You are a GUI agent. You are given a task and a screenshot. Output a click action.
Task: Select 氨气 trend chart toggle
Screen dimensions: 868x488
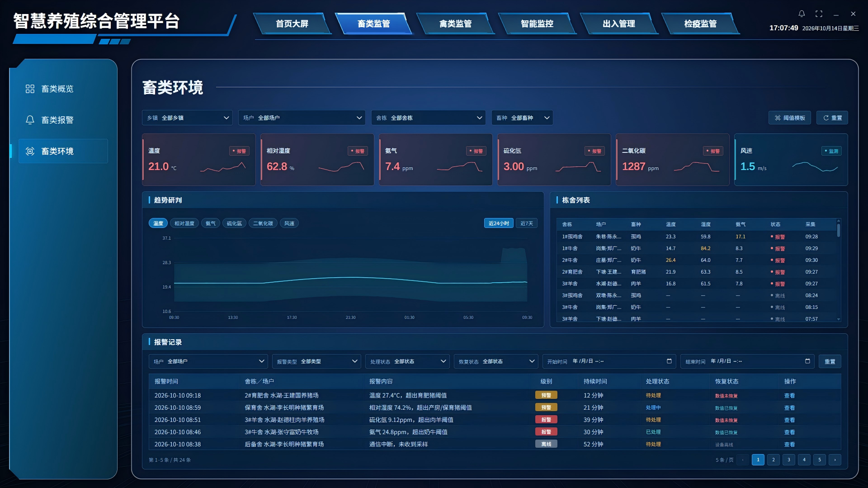[x=211, y=223]
